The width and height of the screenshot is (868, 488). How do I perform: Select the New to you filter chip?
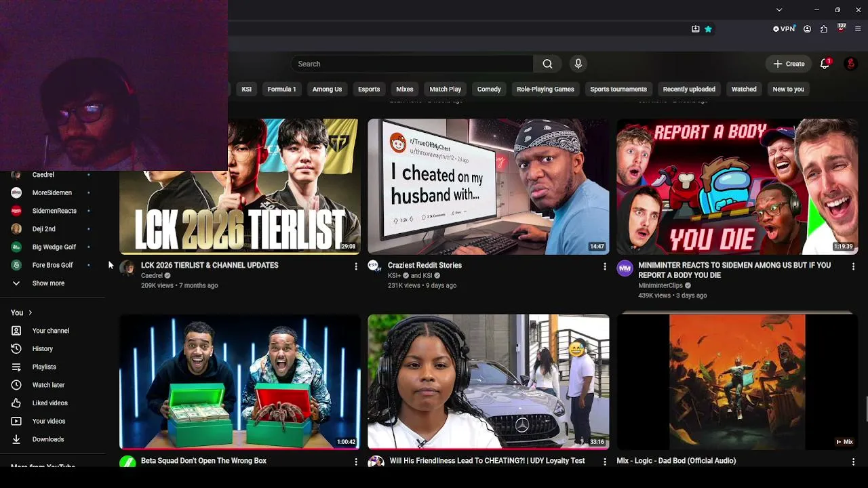[x=788, y=89]
